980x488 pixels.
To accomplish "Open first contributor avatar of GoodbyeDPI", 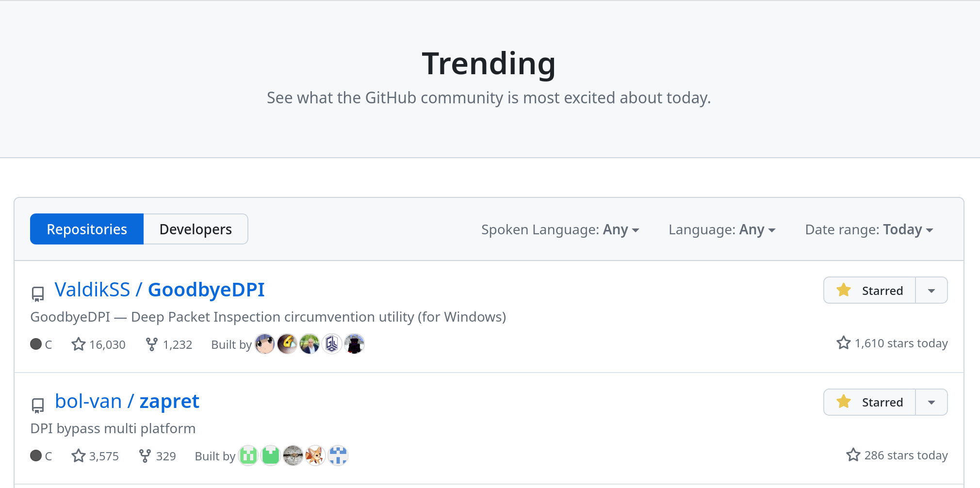I will (x=265, y=344).
